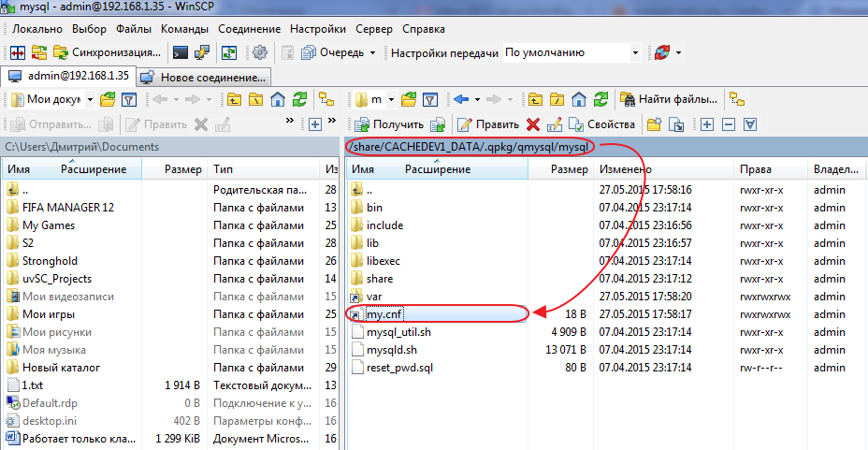Toggle remote directory tree icon
The width and height of the screenshot is (868, 450).
coord(737,99)
